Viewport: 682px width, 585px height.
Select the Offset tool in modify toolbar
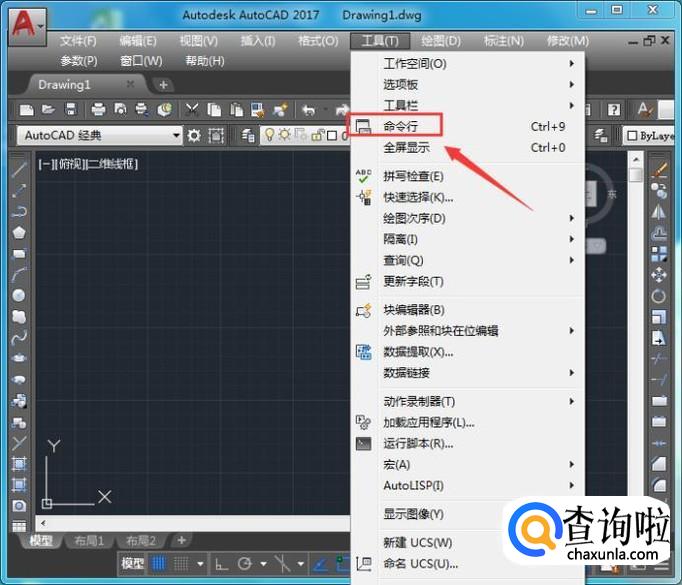659,234
